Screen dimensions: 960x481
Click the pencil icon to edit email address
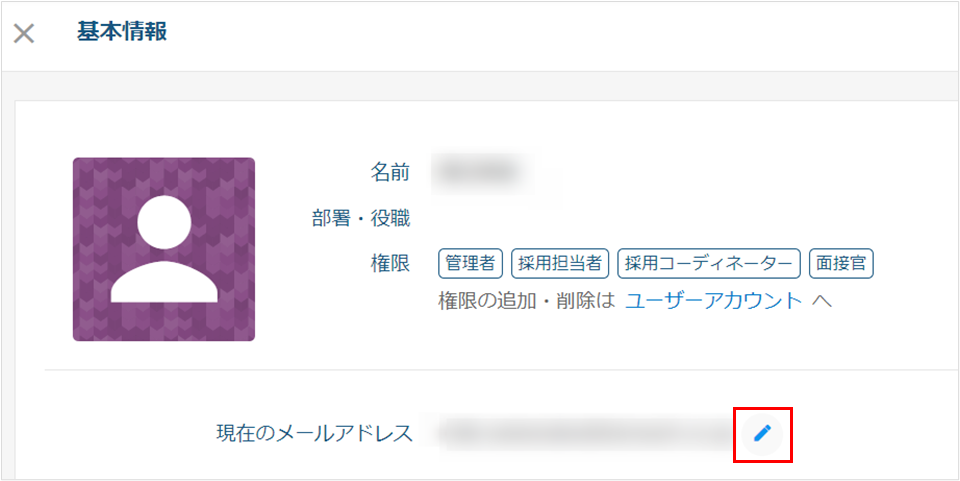[762, 434]
